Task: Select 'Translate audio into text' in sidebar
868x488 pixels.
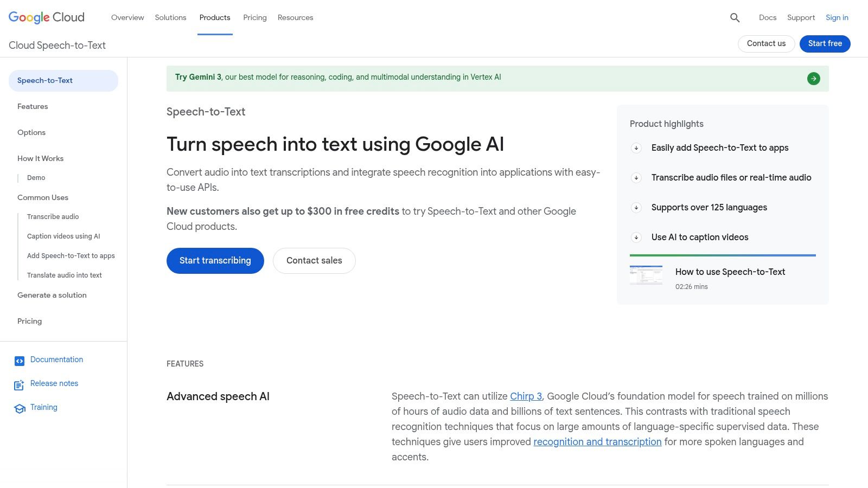Action: click(x=65, y=275)
